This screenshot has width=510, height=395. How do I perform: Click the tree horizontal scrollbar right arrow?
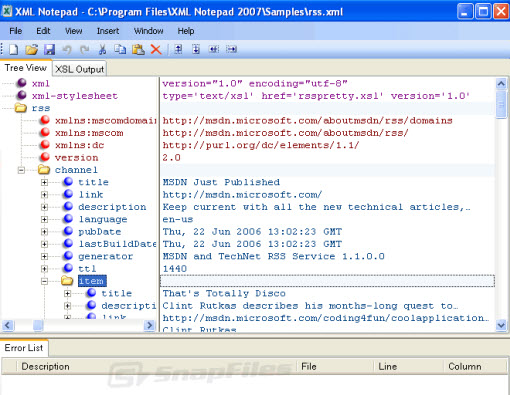[x=150, y=325]
